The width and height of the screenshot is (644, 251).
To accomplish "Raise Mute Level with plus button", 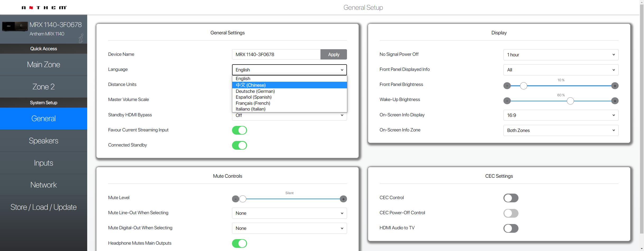I will point(343,199).
